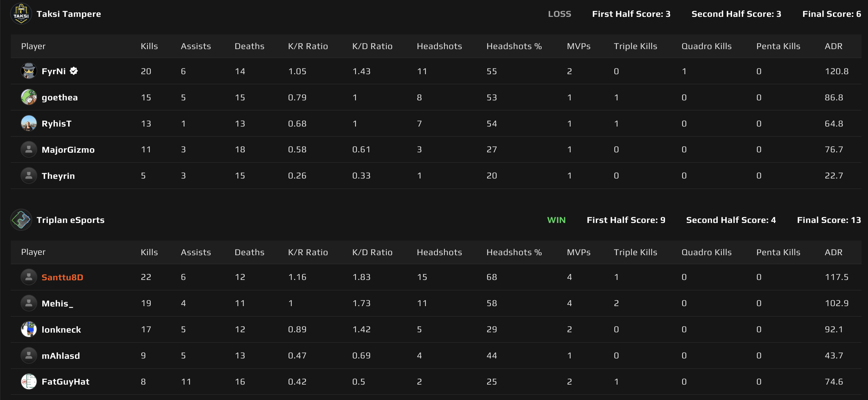Click FatGuyHat's avatar image
Viewport: 868px width, 400px height.
point(29,381)
